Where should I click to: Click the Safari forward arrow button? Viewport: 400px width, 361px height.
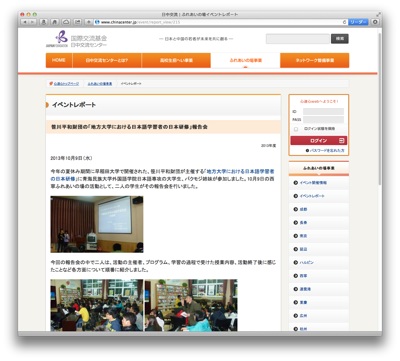click(33, 22)
